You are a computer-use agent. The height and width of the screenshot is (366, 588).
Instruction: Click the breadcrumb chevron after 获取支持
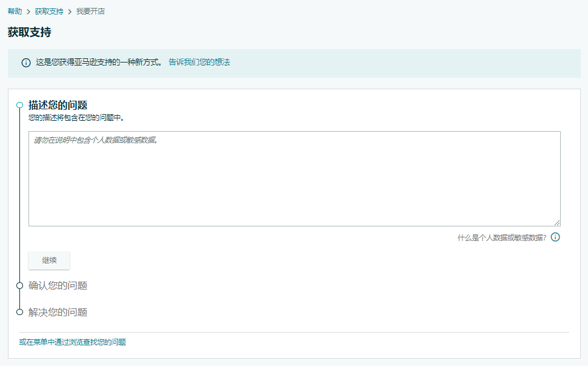[70, 12]
